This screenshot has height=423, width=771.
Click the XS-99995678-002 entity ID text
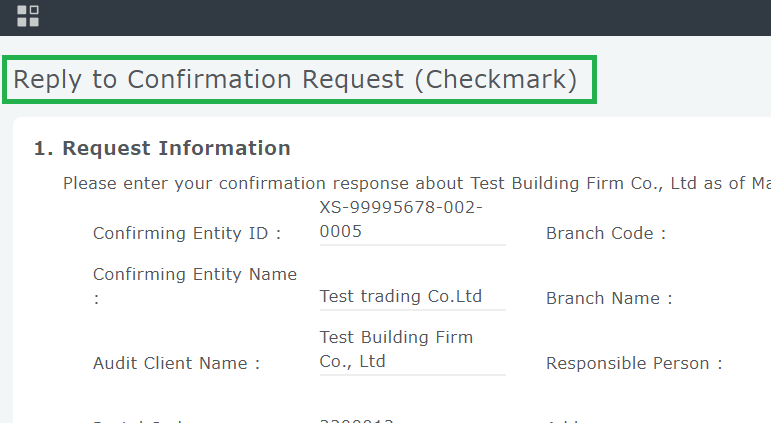[401, 208]
